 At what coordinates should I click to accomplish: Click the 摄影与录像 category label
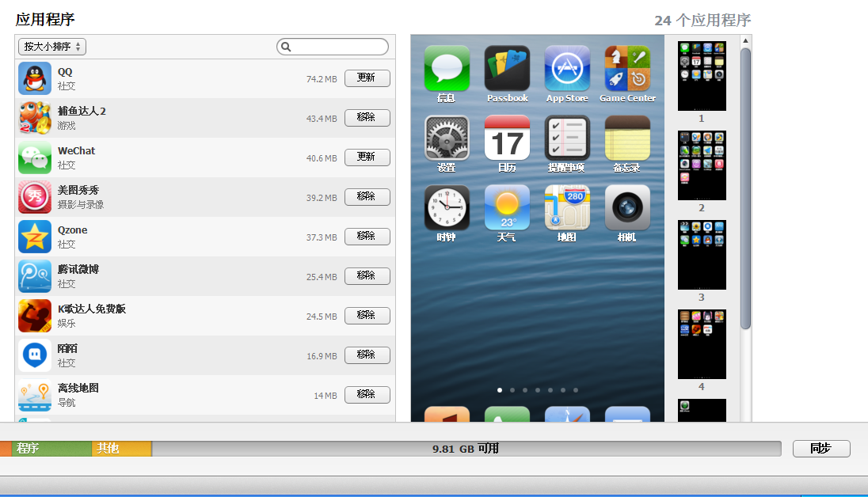click(x=80, y=205)
